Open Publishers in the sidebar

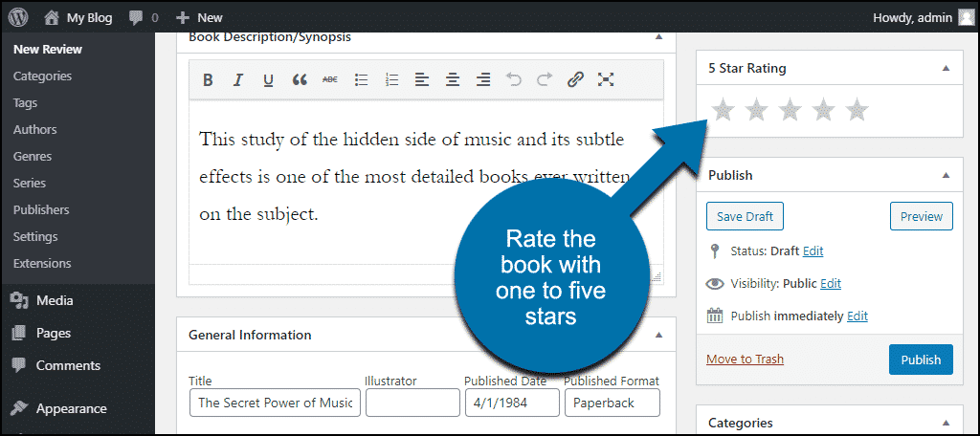click(x=41, y=210)
